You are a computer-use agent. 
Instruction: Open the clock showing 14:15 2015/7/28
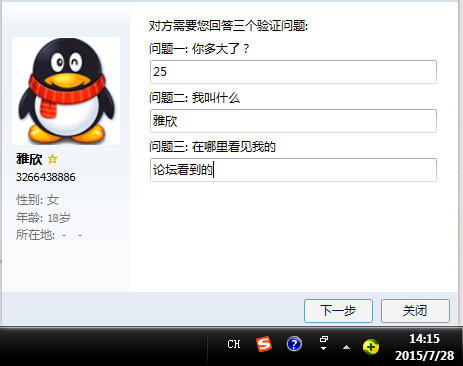point(424,347)
